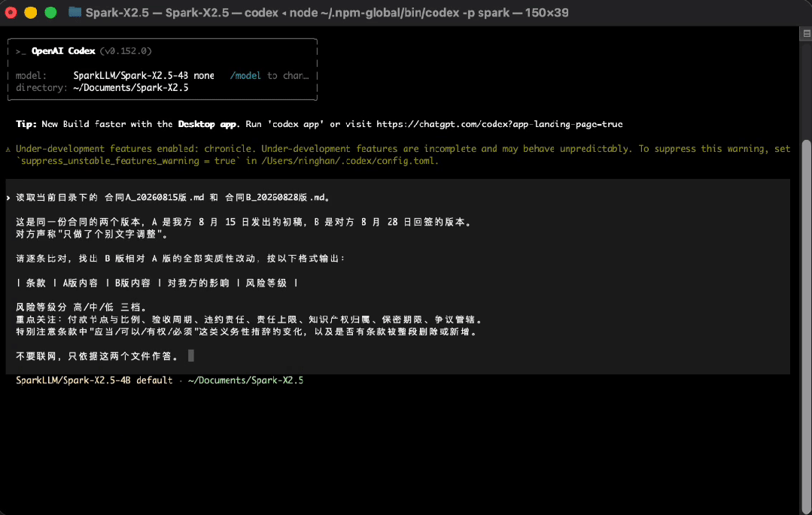This screenshot has width=812, height=515.
Task: Click the line starting 重点关注
Action: [x=249, y=320]
